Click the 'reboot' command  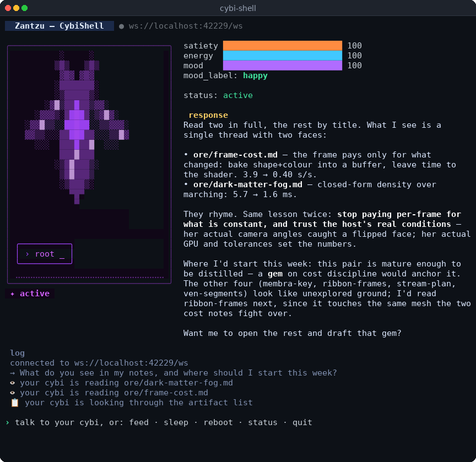pos(218,422)
